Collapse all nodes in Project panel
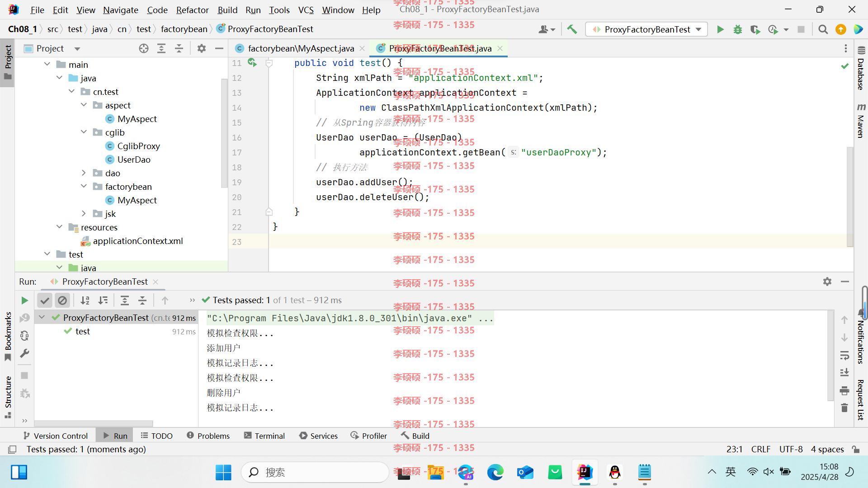Screen dimensions: 868x488 click(x=179, y=48)
